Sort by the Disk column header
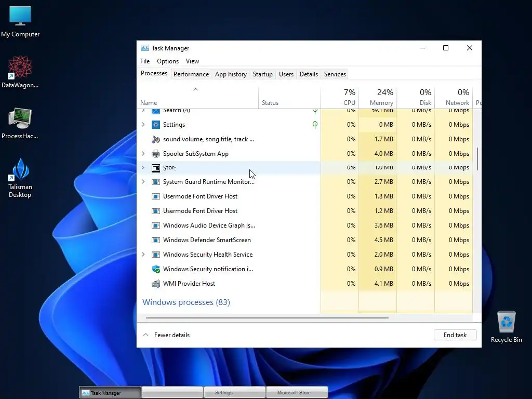 416,98
